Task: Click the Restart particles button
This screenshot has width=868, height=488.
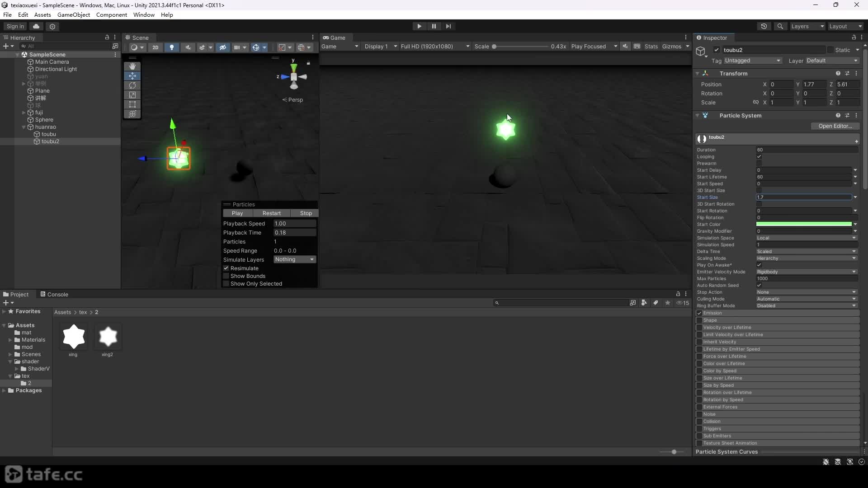Action: pyautogui.click(x=271, y=213)
